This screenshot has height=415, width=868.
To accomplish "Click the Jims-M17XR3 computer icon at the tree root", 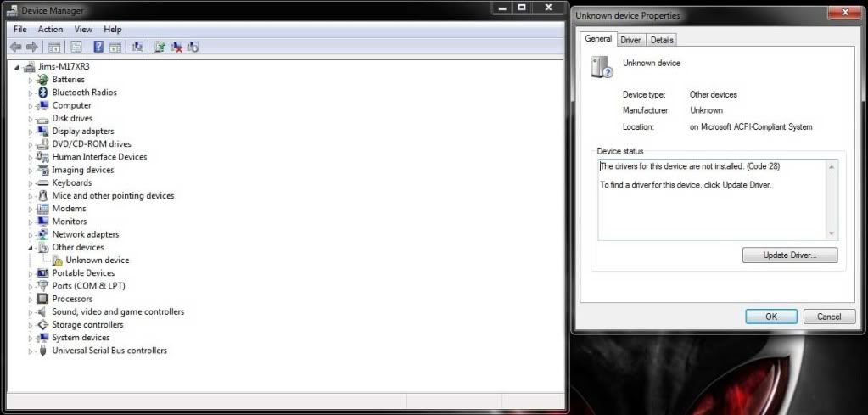I will coord(30,66).
